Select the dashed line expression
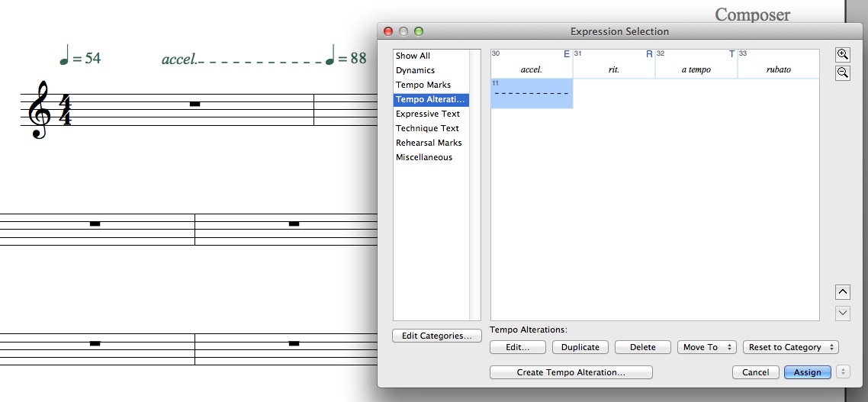 [x=531, y=93]
